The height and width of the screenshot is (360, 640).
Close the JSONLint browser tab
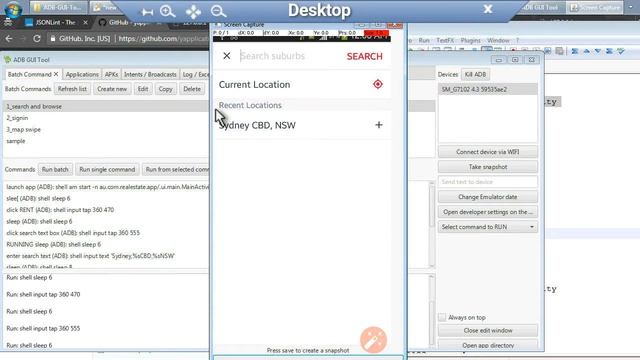click(85, 22)
